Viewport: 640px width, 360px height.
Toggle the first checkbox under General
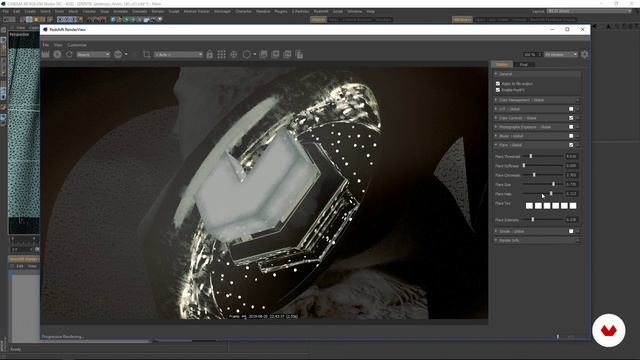(x=498, y=84)
